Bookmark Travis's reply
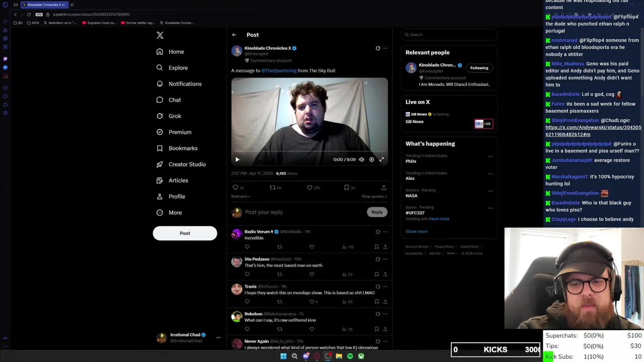 point(376,302)
